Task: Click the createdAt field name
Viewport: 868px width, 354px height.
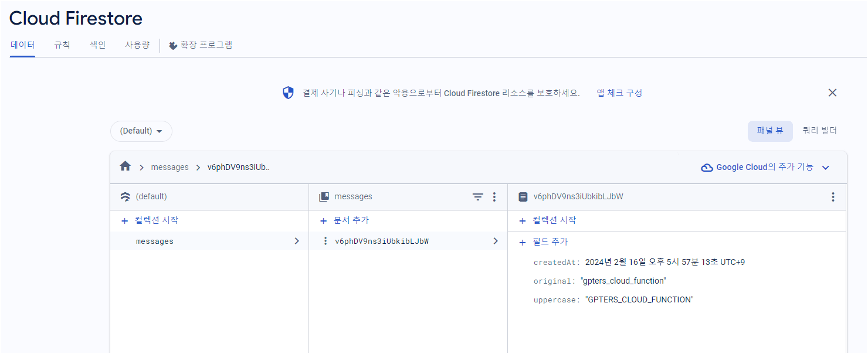Action: 557,262
